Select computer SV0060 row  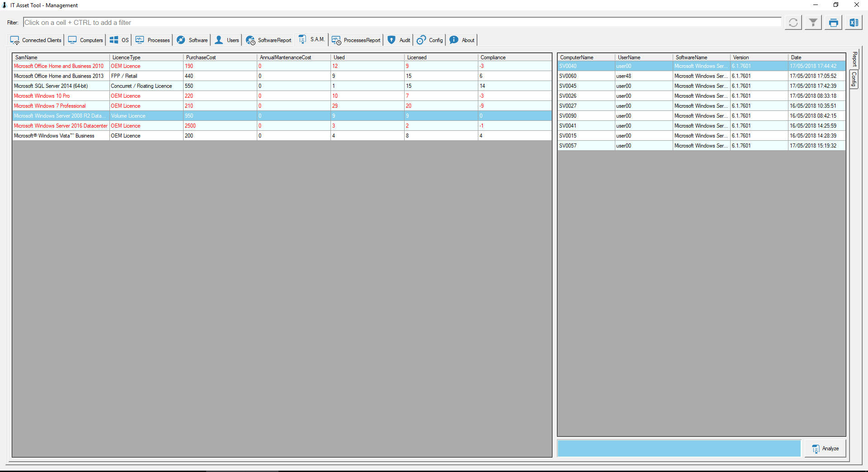702,76
